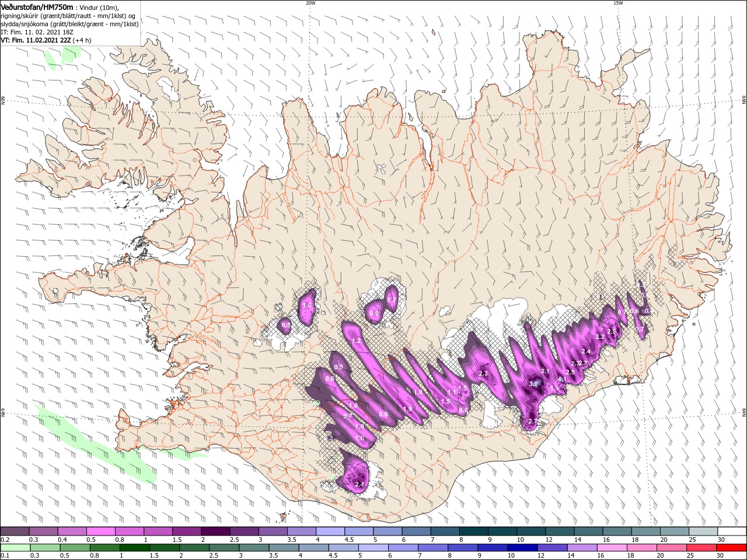This screenshot has height=560, width=747.
Task: Select the top-row legend swatch labeled 3.5
Action: pos(301,531)
